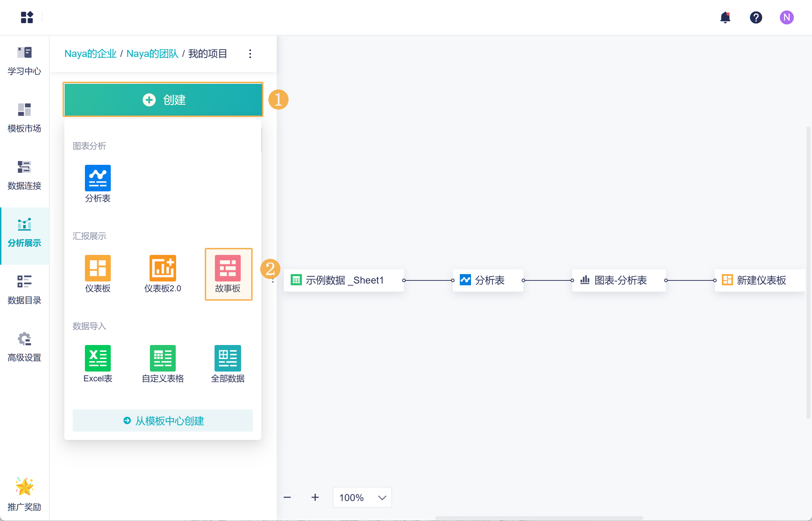Open 全部数据 import option
The height and width of the screenshot is (521, 812).
228,364
